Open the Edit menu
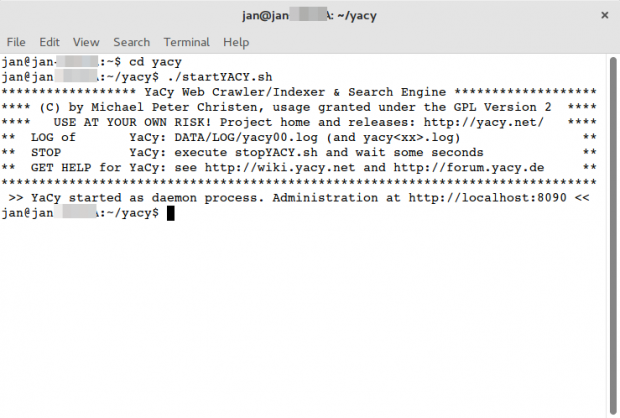 49,42
